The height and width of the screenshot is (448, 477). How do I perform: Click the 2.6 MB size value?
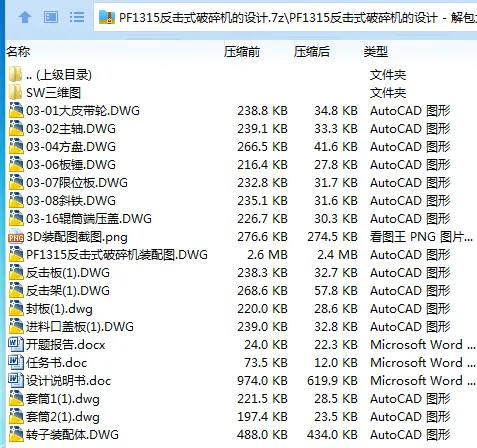coord(267,255)
